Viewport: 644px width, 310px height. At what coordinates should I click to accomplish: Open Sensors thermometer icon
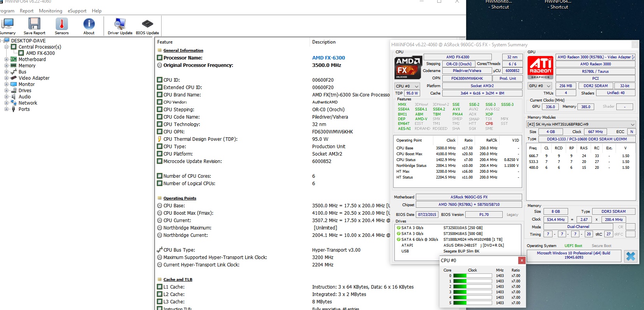[x=62, y=24]
